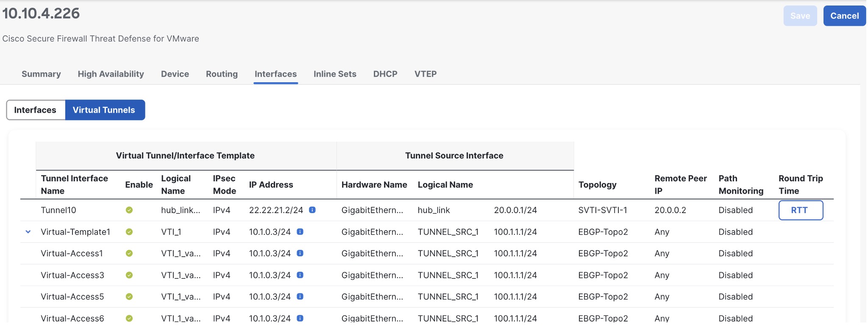
Task: Switch to Interfaces view toggle
Action: pyautogui.click(x=35, y=110)
